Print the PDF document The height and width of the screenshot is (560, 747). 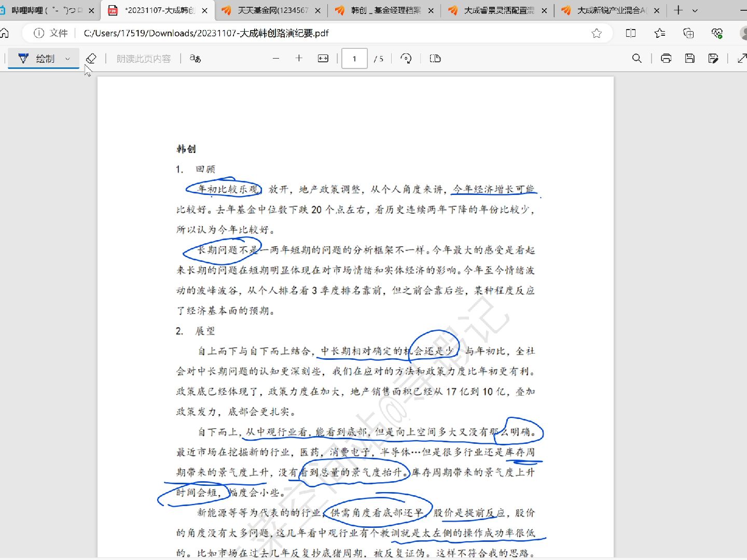click(x=666, y=59)
